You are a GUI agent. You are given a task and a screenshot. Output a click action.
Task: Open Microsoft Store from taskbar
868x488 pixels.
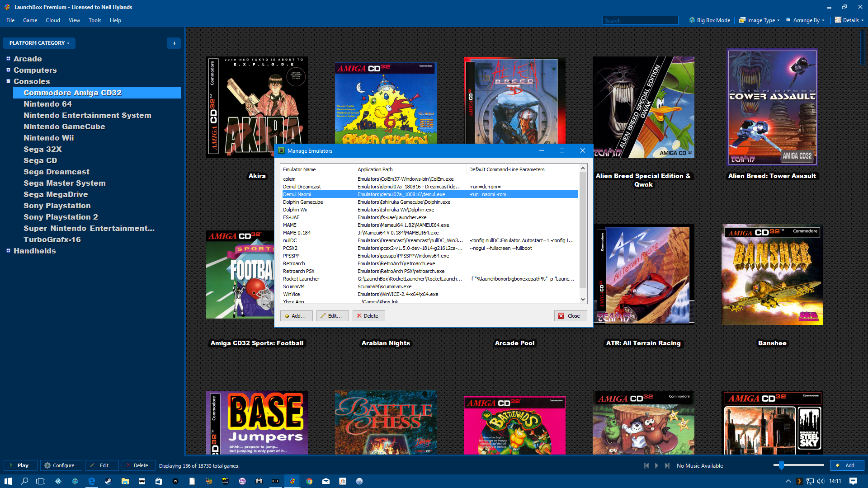tap(159, 481)
